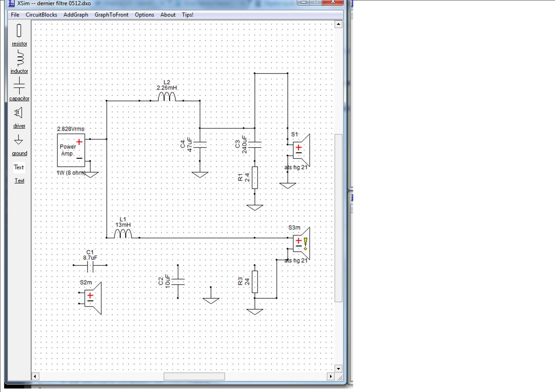Click the Tips! menu item

pyautogui.click(x=188, y=15)
